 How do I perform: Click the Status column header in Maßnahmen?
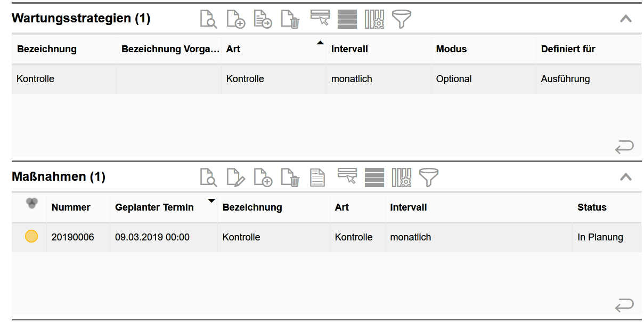pyautogui.click(x=592, y=207)
